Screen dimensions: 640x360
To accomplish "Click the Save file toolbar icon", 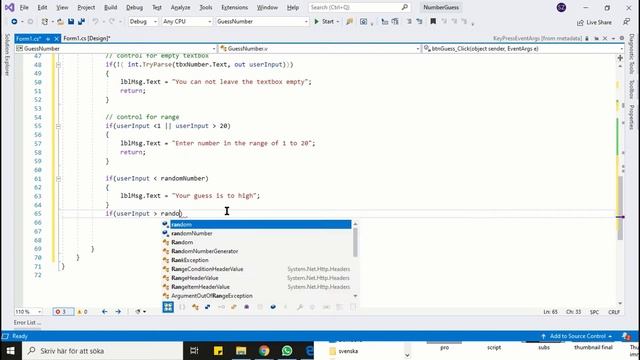I will pyautogui.click(x=71, y=22).
